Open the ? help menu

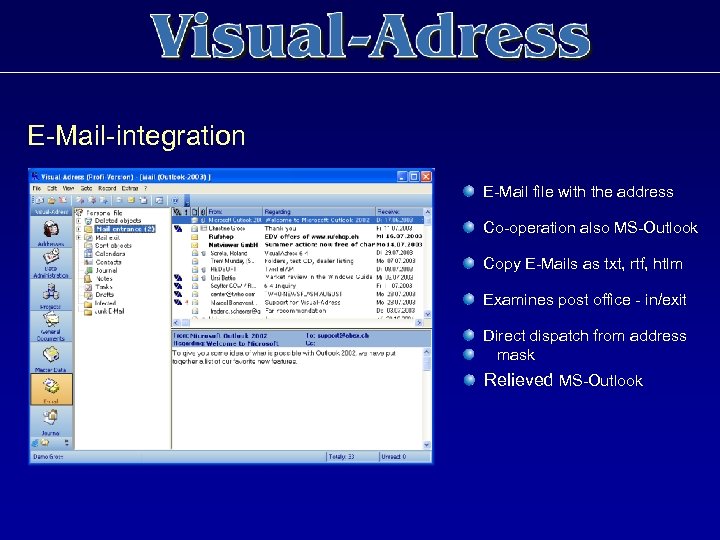tap(146, 188)
